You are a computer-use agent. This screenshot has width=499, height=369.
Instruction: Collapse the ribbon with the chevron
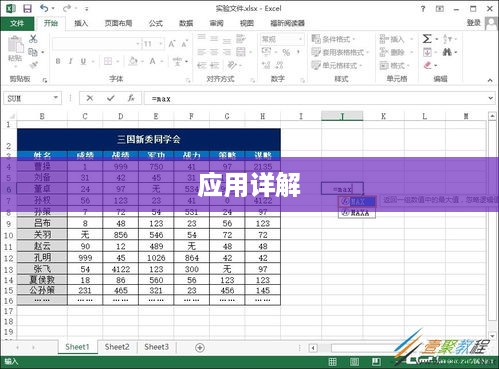(490, 80)
